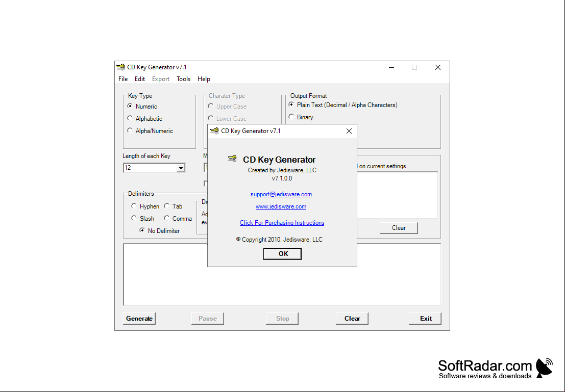This screenshot has width=565, height=392.
Task: Open the Edit menu
Action: (x=140, y=79)
